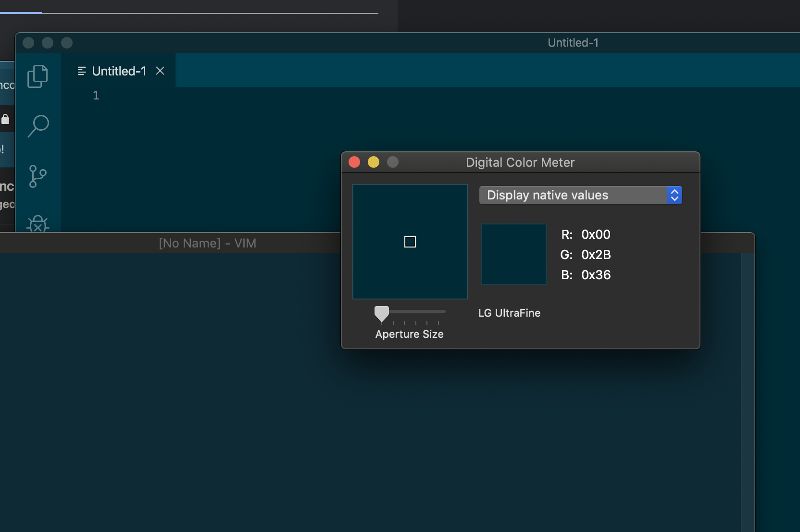The width and height of the screenshot is (800, 532).
Task: Close the Untitled-1 tab
Action: tap(160, 71)
